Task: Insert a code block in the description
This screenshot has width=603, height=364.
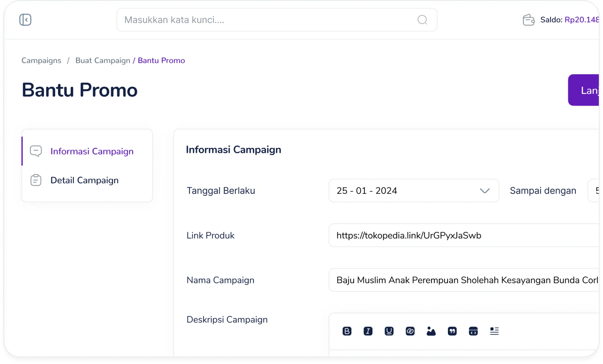Action: [473, 331]
